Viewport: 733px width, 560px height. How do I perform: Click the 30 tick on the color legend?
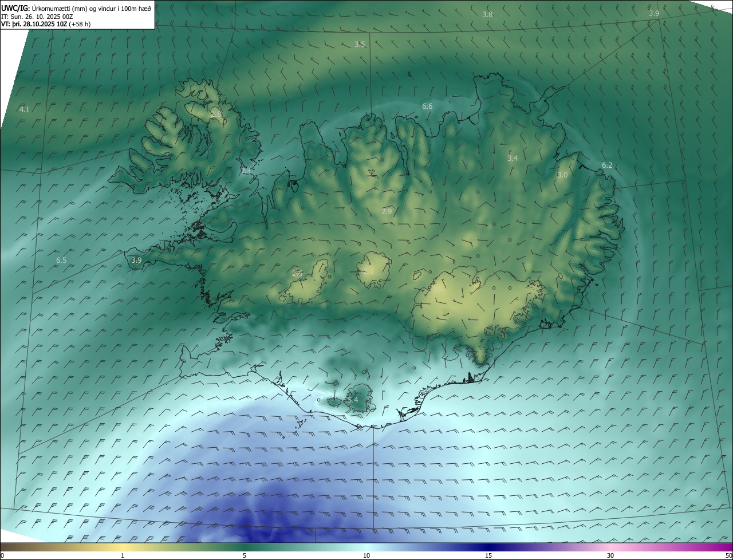pyautogui.click(x=610, y=555)
